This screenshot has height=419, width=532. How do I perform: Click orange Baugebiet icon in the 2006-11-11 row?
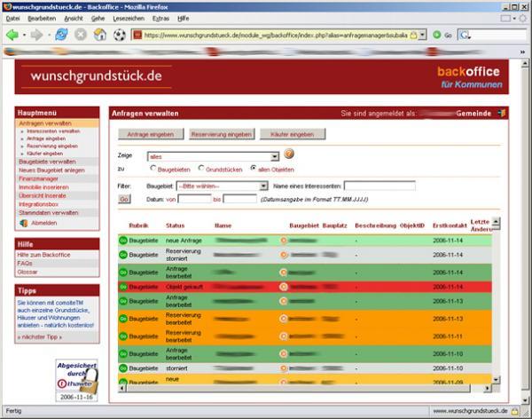284,336
